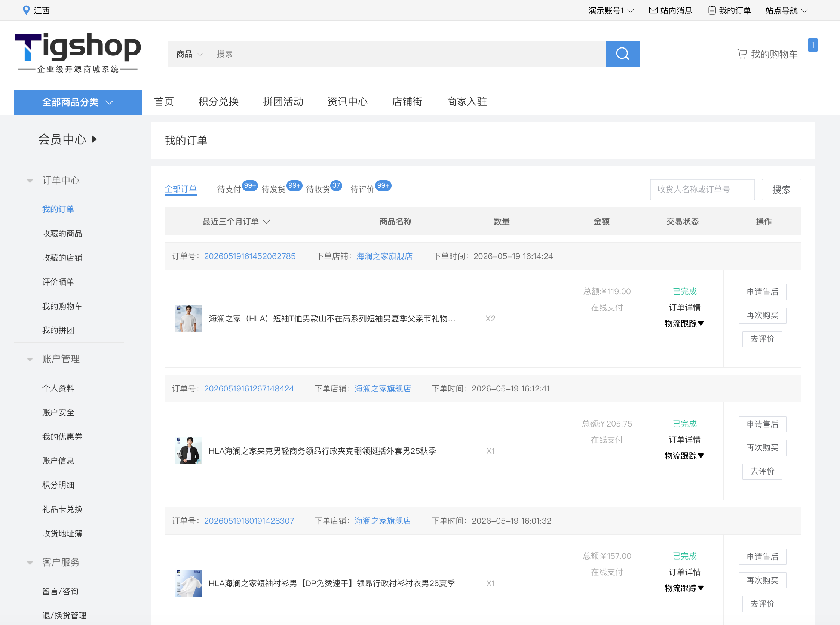Viewport: 840px width, 625px height.
Task: Click the short-sleeve shirt product thumbnail
Action: [188, 584]
